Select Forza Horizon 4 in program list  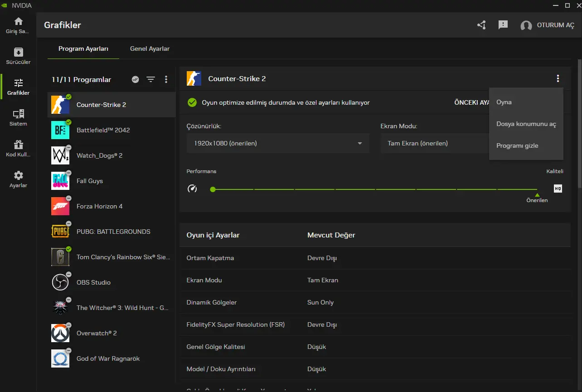(x=112, y=206)
